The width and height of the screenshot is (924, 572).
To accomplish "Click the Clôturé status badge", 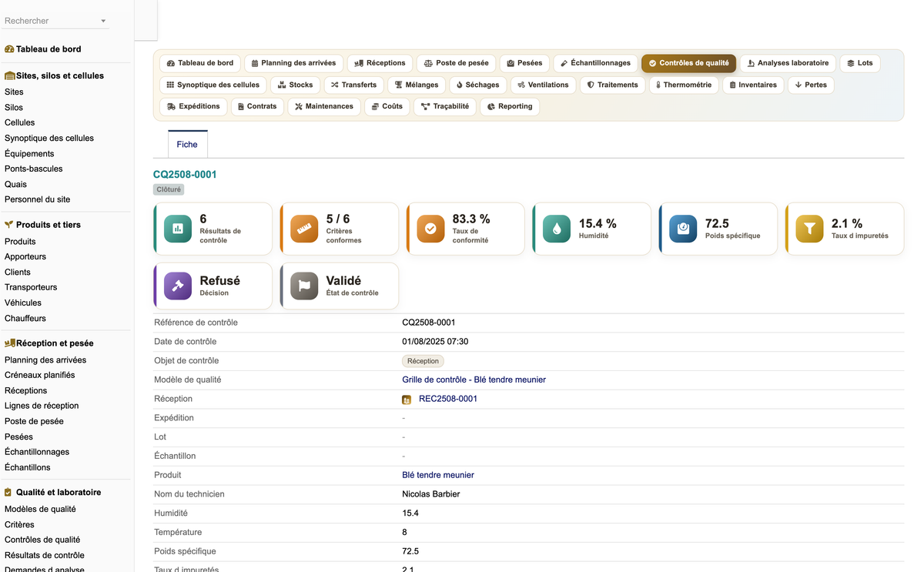I will pos(169,189).
